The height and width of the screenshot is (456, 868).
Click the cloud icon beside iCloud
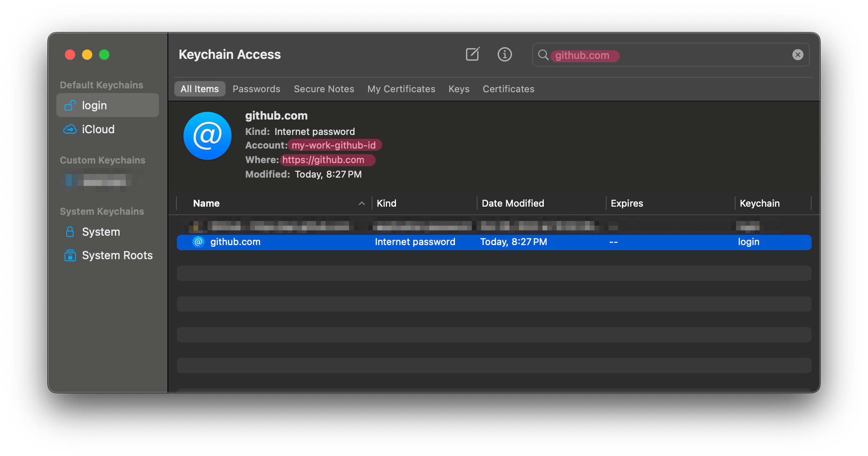[70, 129]
